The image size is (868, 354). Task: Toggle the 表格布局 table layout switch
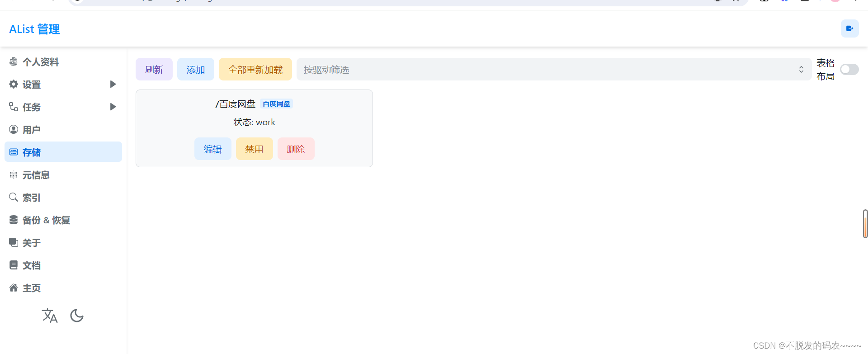[849, 69]
